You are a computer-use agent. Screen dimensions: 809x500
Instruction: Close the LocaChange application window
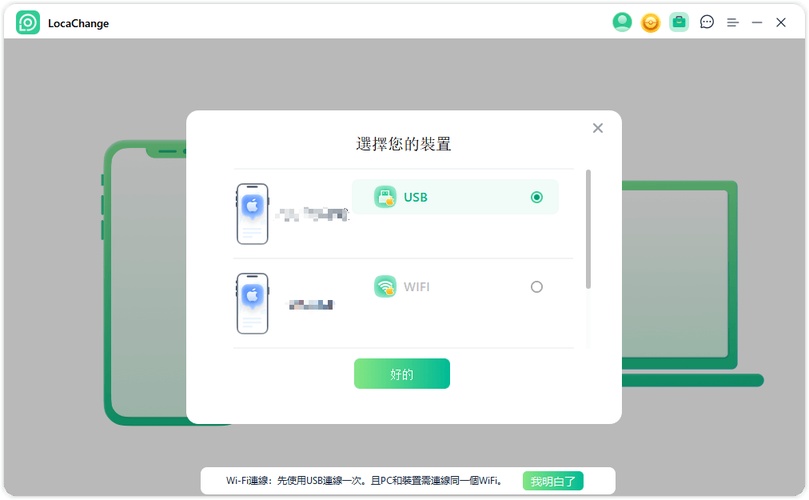(x=781, y=22)
